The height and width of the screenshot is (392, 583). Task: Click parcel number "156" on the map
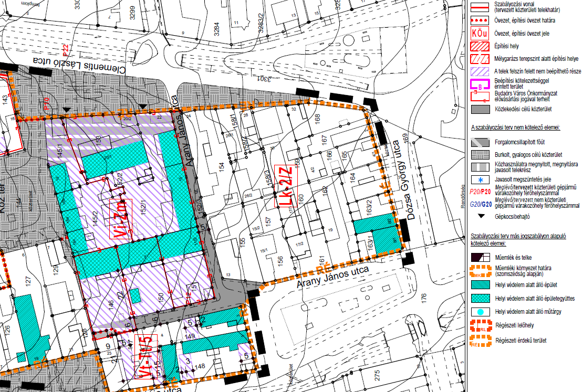[x=280, y=260]
